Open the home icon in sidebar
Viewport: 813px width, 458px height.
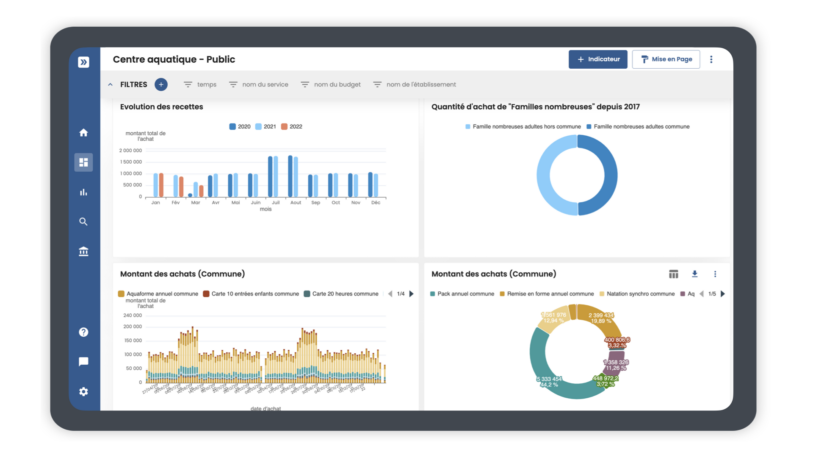(x=83, y=133)
